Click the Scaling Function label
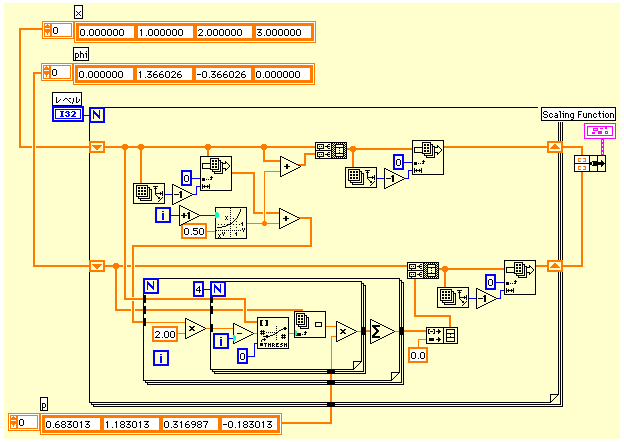Image resolution: width=624 pixels, height=442 pixels. [x=578, y=115]
